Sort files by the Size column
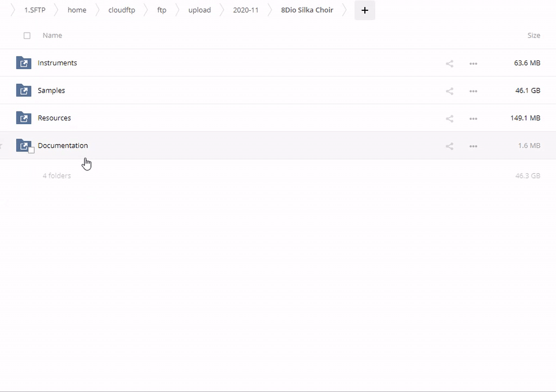The width and height of the screenshot is (556, 392). tap(533, 35)
